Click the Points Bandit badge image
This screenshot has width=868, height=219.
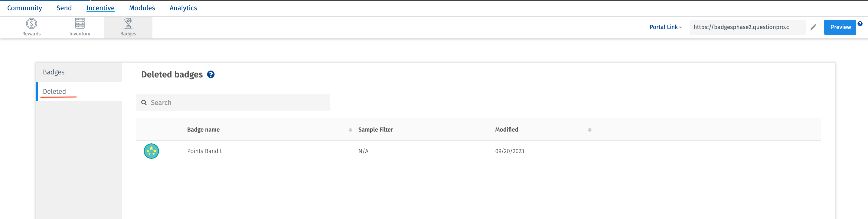tap(151, 151)
